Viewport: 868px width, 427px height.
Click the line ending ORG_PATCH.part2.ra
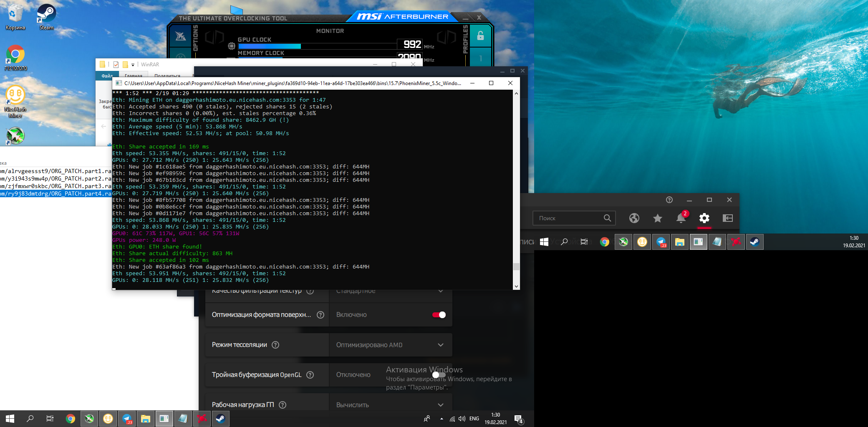[x=56, y=178]
